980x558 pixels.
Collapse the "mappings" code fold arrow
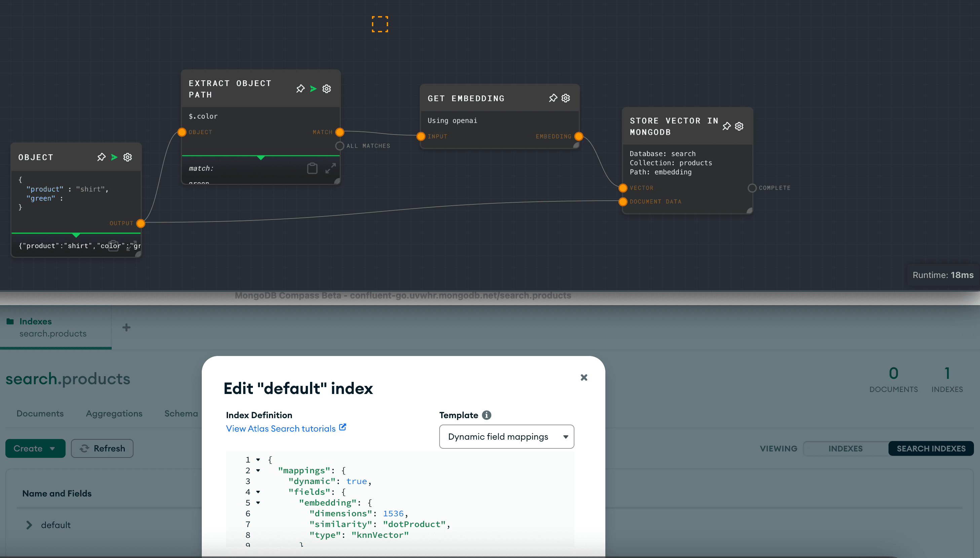pos(258,470)
